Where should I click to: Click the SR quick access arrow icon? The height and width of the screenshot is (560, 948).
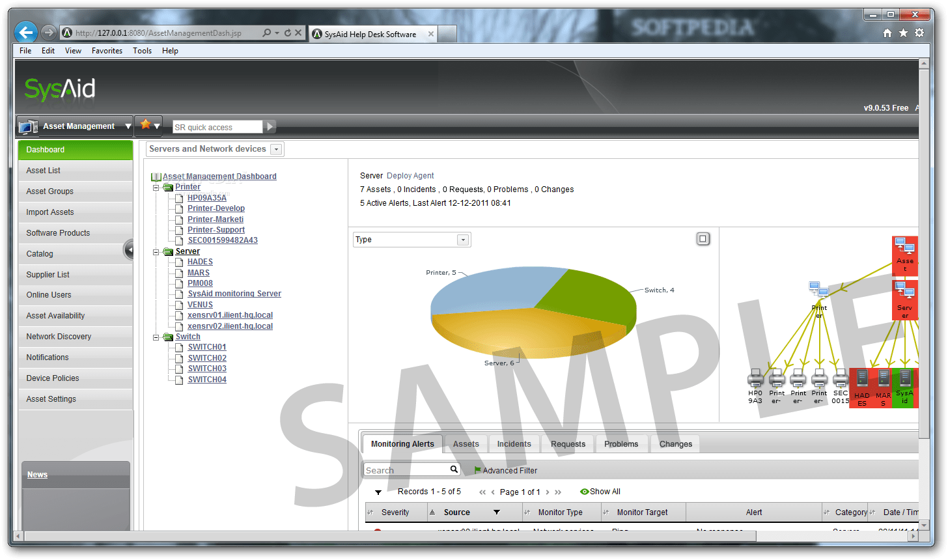(x=270, y=126)
